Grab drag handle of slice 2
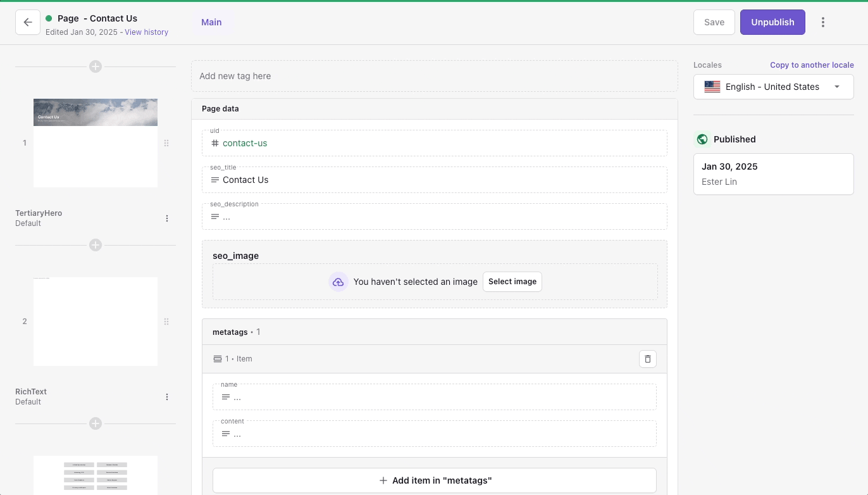Image resolution: width=868 pixels, height=495 pixels. click(x=166, y=322)
